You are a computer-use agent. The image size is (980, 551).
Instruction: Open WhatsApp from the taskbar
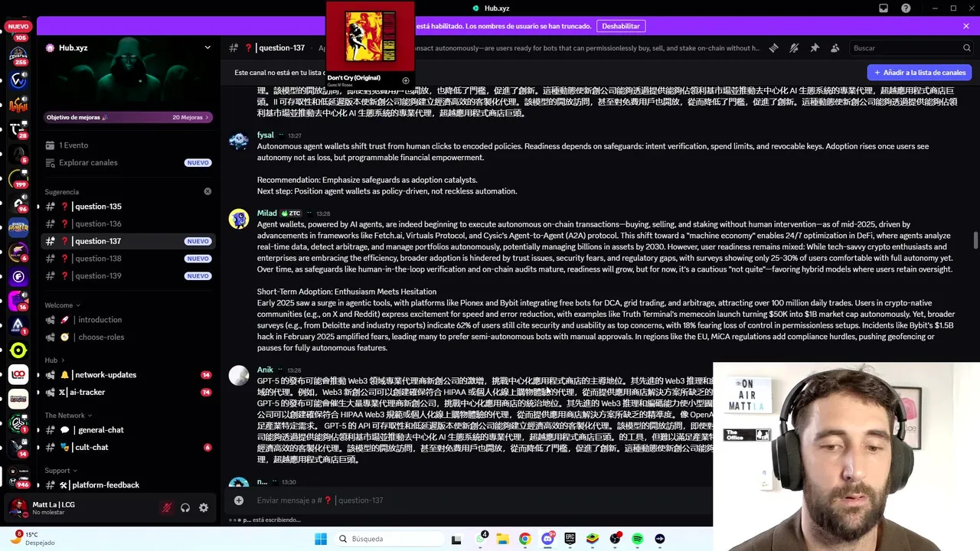click(x=481, y=539)
